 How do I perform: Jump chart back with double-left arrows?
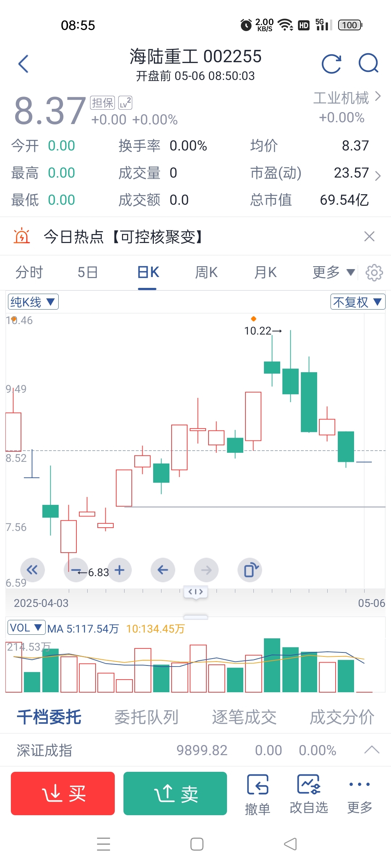[33, 570]
